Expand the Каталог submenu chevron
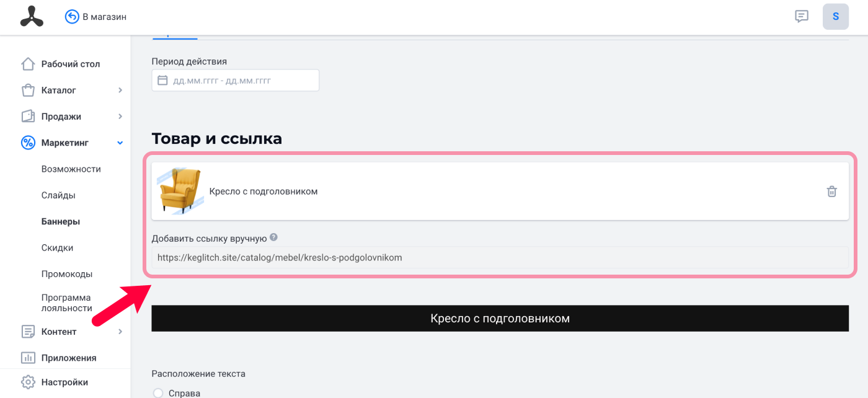Viewport: 868px width, 398px height. click(x=120, y=91)
